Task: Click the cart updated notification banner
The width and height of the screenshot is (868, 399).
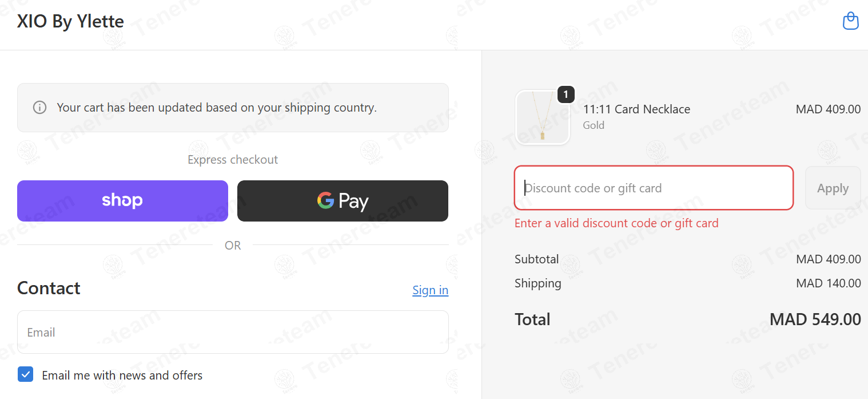Action: [x=233, y=108]
